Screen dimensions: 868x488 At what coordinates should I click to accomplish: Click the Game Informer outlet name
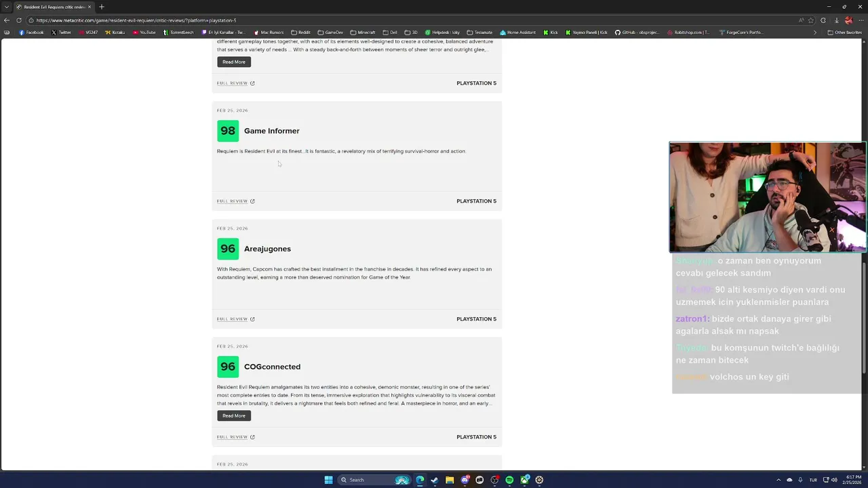coord(271,131)
